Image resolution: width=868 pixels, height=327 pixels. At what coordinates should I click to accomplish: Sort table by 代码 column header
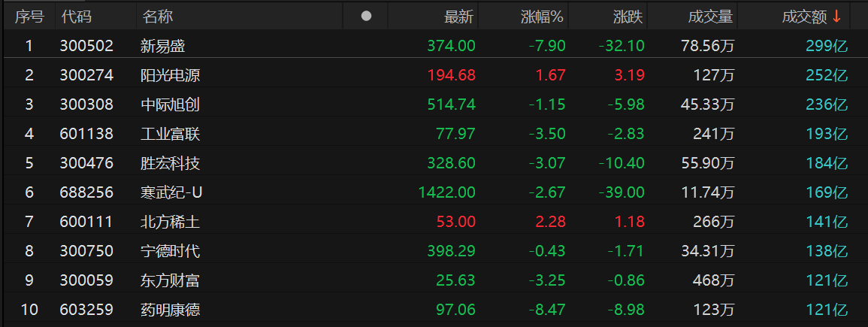pyautogui.click(x=77, y=17)
